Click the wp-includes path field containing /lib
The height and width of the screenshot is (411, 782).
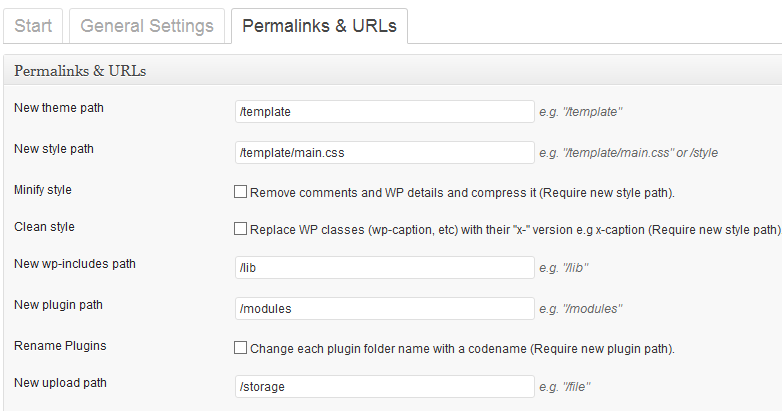(383, 268)
